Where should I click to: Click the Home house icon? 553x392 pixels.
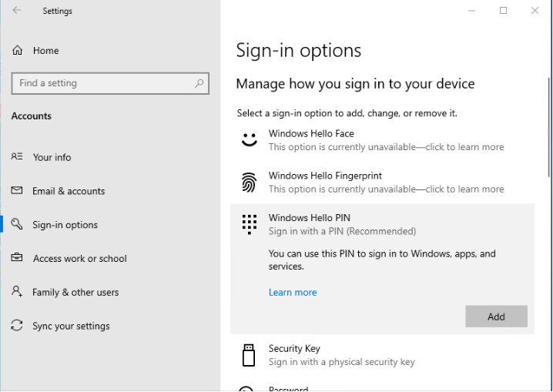pos(17,50)
